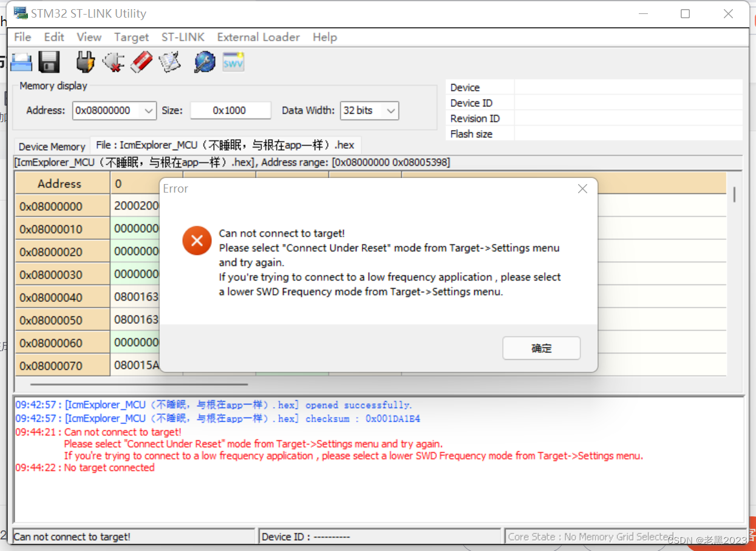The height and width of the screenshot is (551, 756).
Task: Click Connect to target plug icon
Action: click(86, 62)
